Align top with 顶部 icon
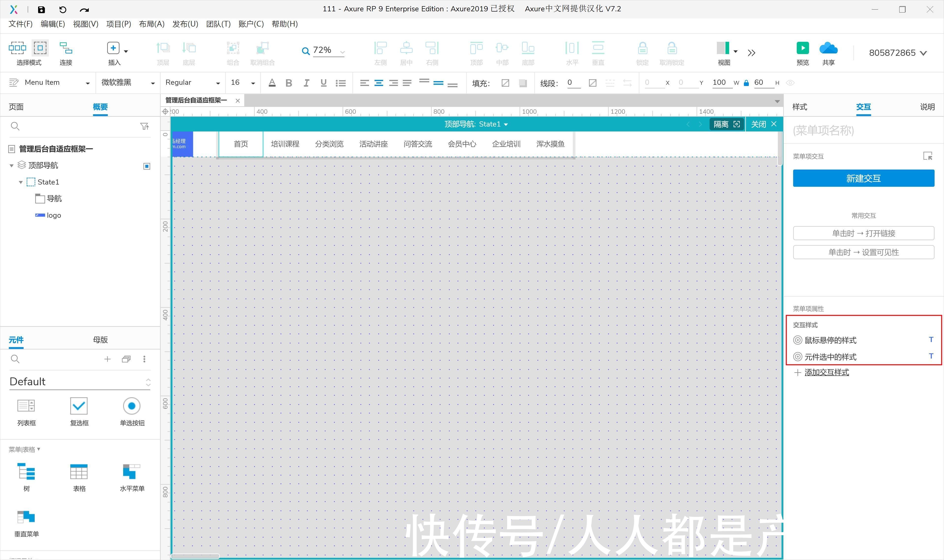The image size is (944, 560). click(x=476, y=48)
